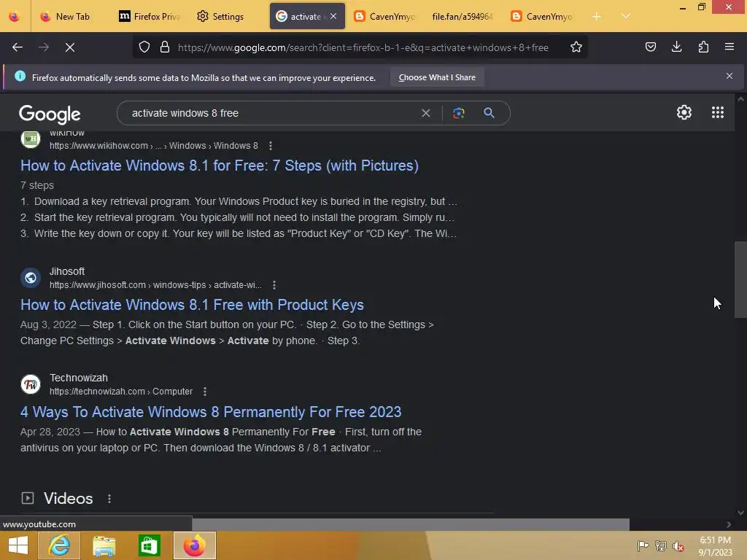Save page to Pocket
The width and height of the screenshot is (747, 560).
(x=650, y=47)
